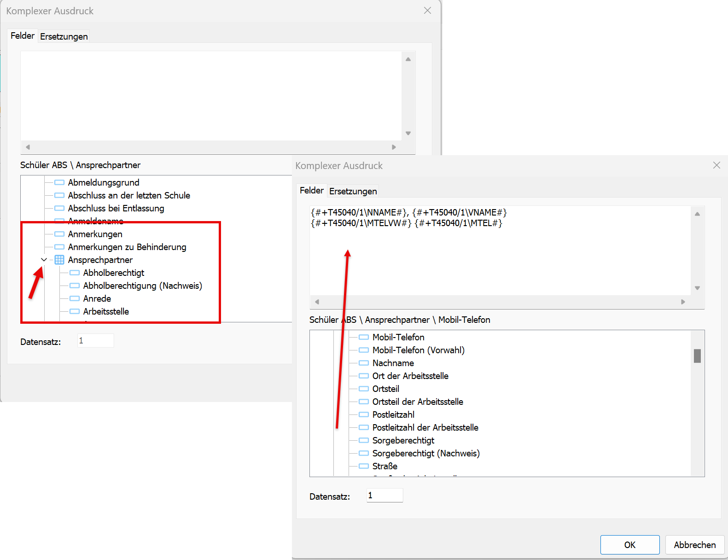Select Abholberechtigung (Nachweis) tree entry
Image resolution: width=728 pixels, height=560 pixels.
tap(143, 286)
